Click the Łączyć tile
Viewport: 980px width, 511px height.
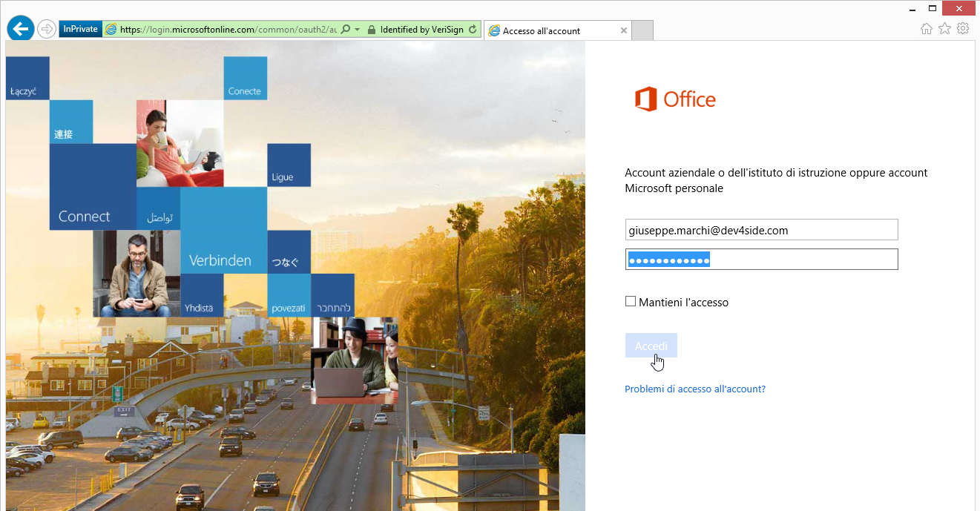[27, 78]
